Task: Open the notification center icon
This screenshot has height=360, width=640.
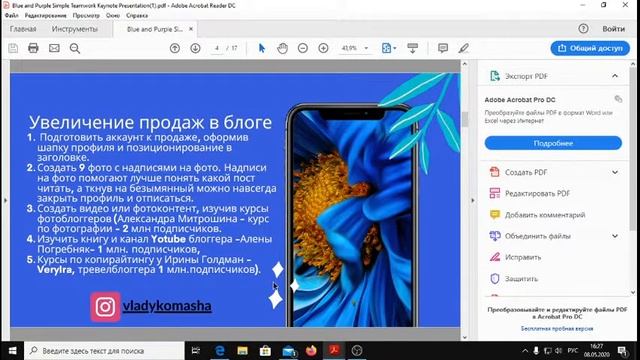Action: click(623, 351)
